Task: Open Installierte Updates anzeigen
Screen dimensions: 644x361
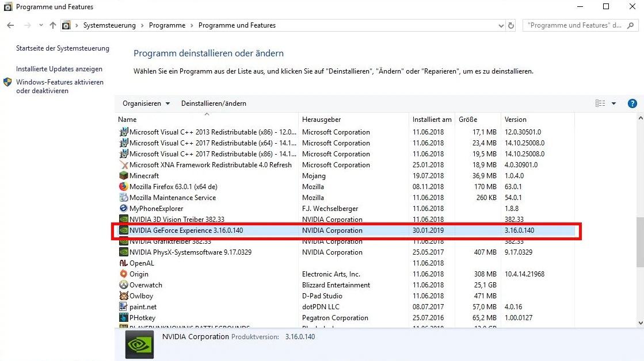Action: click(59, 69)
